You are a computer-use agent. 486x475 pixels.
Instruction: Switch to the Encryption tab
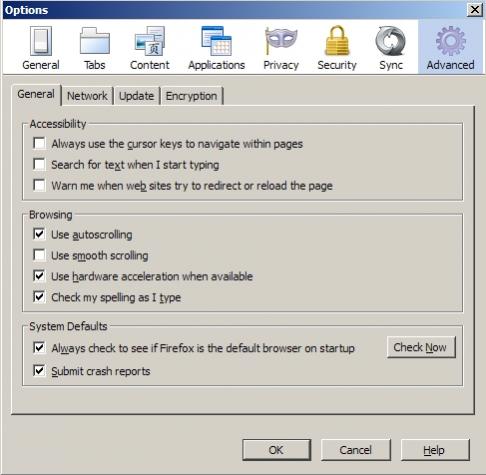pos(191,96)
